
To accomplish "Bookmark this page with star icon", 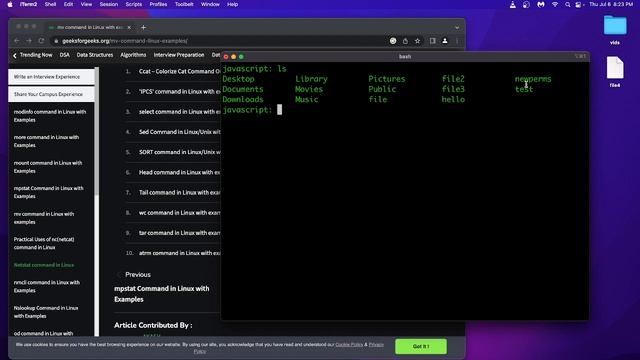I will [x=418, y=41].
